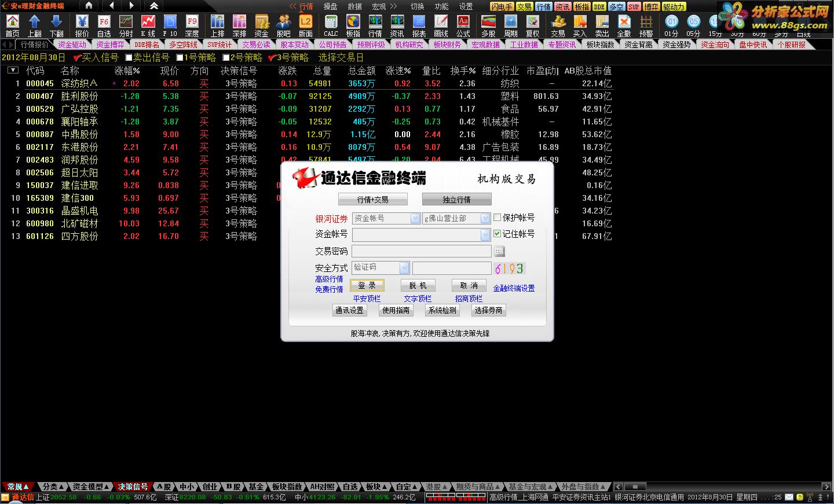This screenshot has width=834, height=504.
Task: Open the 操盘 menu
Action: tap(330, 6)
